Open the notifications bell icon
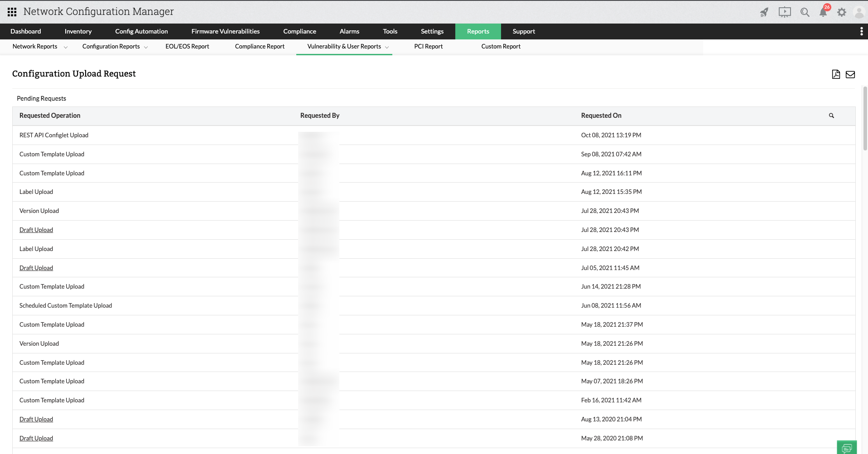Viewport: 868px width, 454px height. (x=824, y=12)
